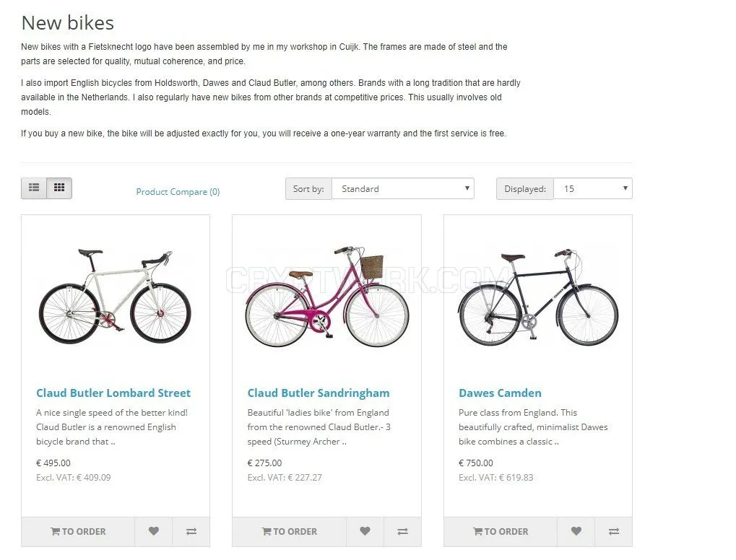
Task: Compare Claud Butler Sandringham arrows icon
Action: tap(402, 531)
